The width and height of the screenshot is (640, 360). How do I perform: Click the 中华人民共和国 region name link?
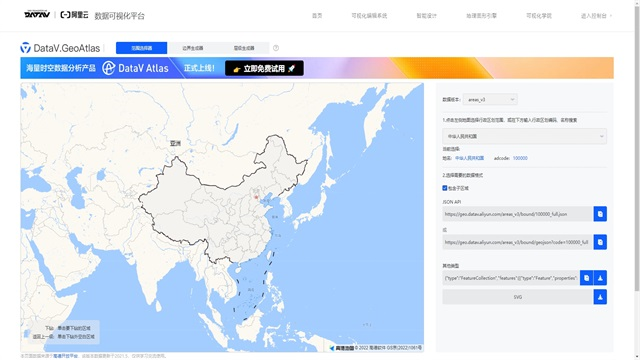coord(469,158)
